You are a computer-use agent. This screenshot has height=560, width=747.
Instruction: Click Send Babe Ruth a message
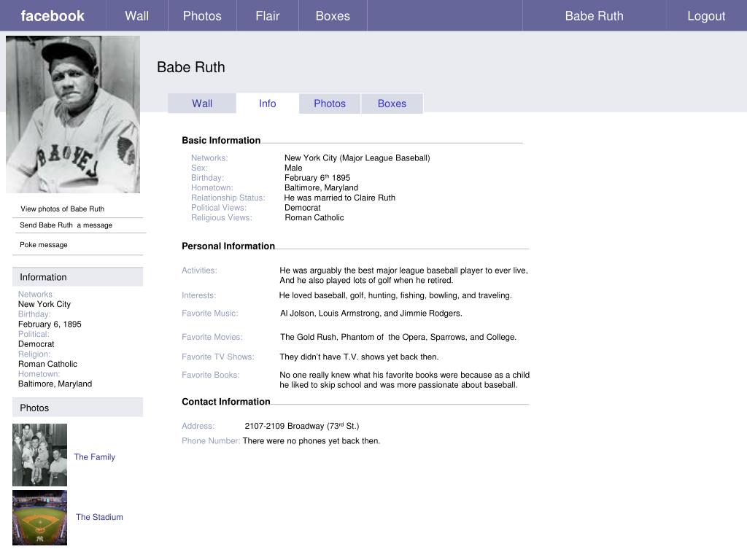pyautogui.click(x=66, y=225)
